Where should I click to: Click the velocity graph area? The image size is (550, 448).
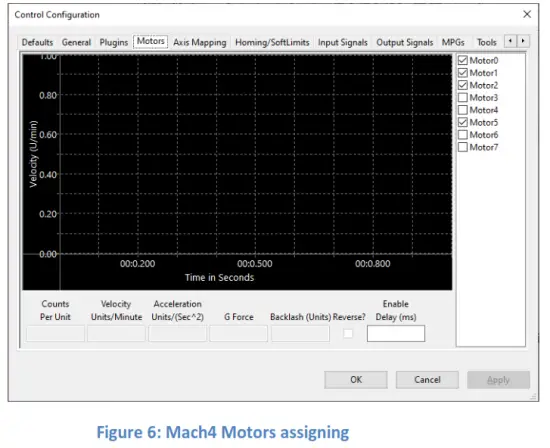tap(237, 172)
